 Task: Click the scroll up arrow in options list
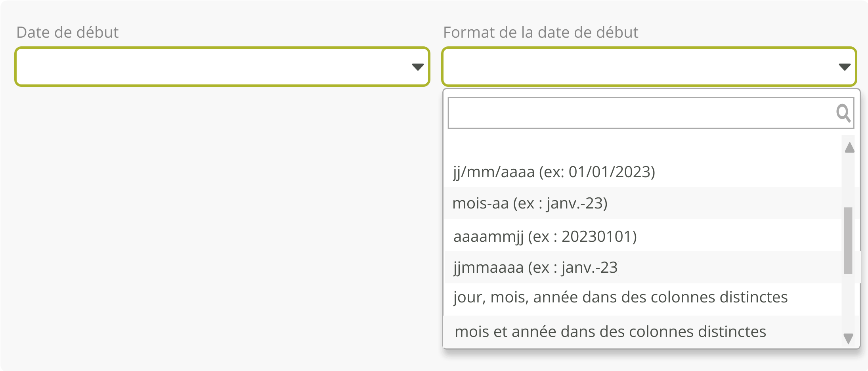point(849,148)
